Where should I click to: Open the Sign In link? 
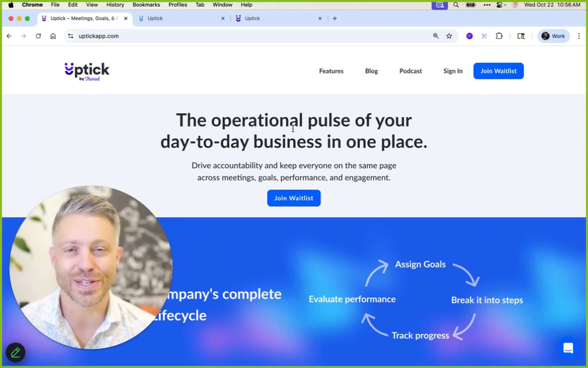pos(453,71)
